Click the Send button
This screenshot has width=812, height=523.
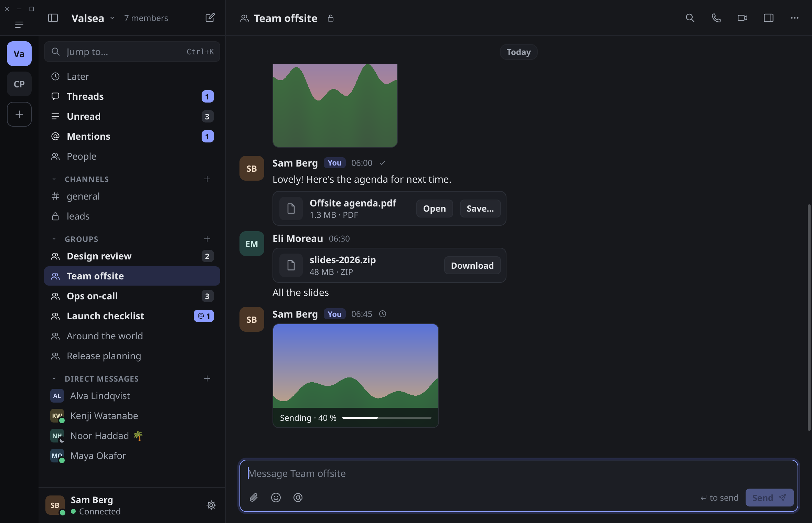(x=769, y=498)
